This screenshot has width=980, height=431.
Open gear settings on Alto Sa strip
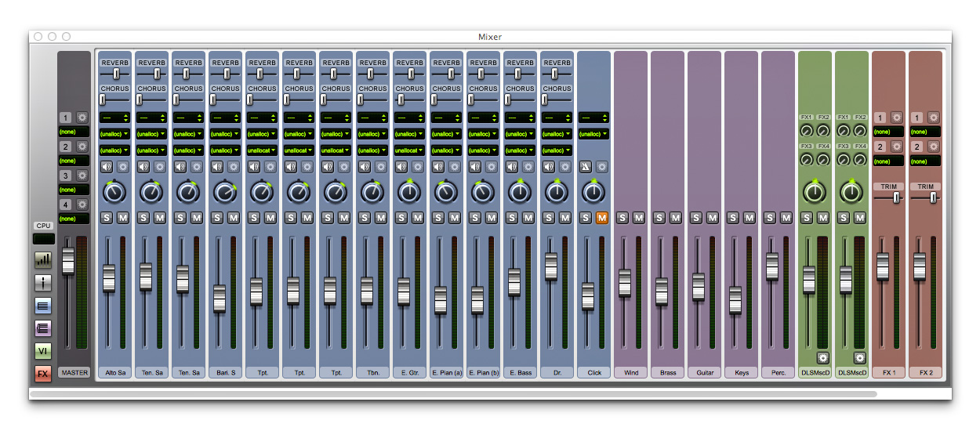(x=123, y=167)
